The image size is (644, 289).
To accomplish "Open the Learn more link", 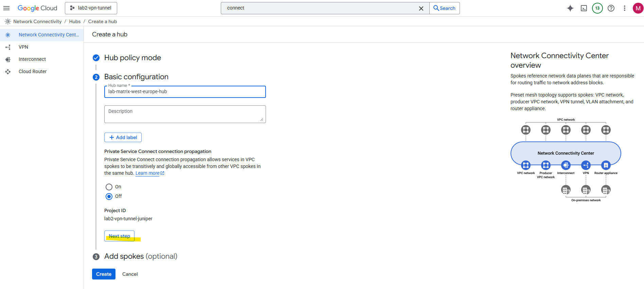I will pyautogui.click(x=150, y=173).
